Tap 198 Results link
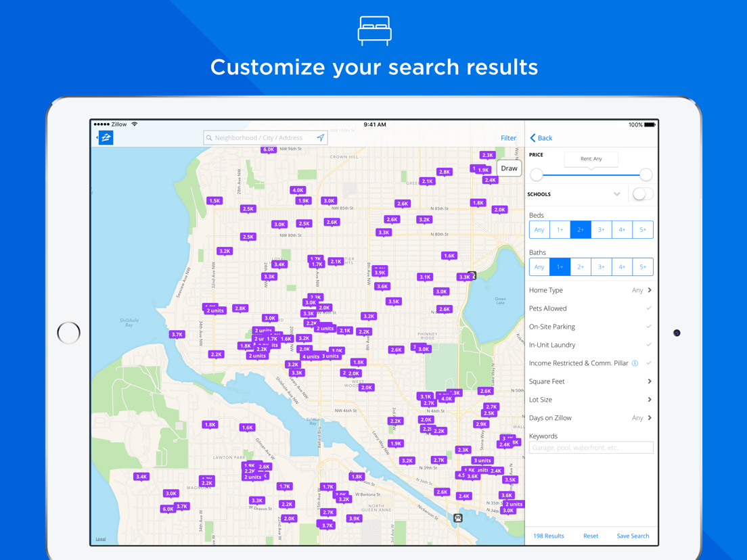The image size is (747, 560). tap(548, 536)
